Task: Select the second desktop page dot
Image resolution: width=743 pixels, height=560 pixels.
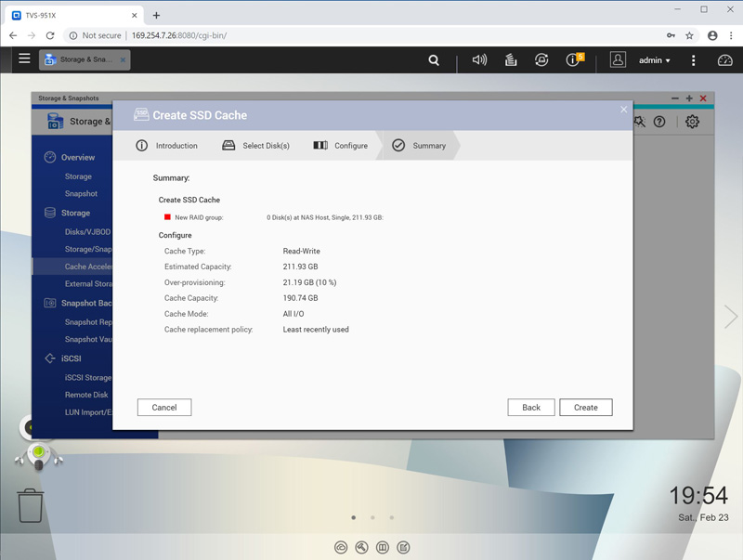Action: (373, 517)
